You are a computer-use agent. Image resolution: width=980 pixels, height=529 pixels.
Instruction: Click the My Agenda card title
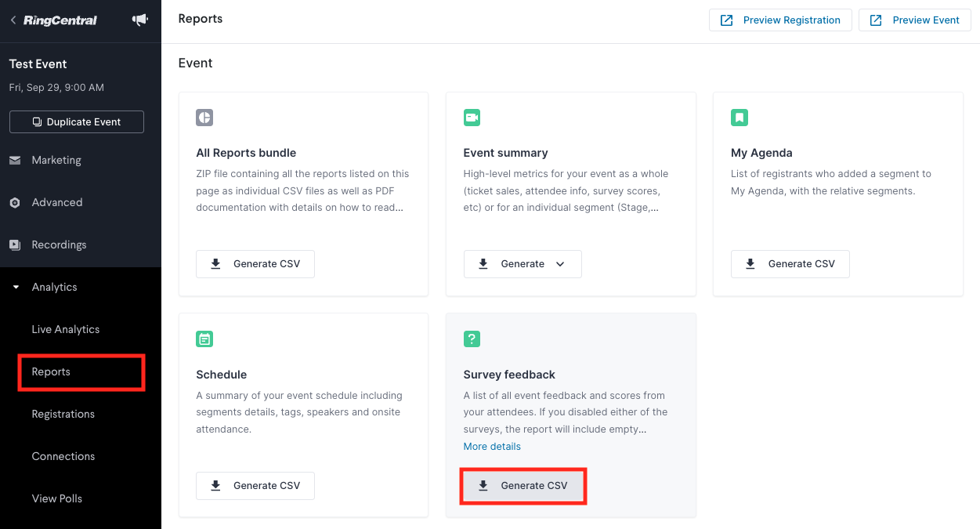click(761, 153)
